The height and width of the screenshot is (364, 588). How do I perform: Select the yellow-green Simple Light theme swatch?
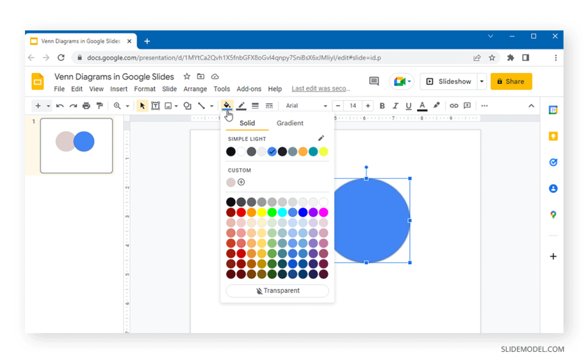(x=324, y=151)
